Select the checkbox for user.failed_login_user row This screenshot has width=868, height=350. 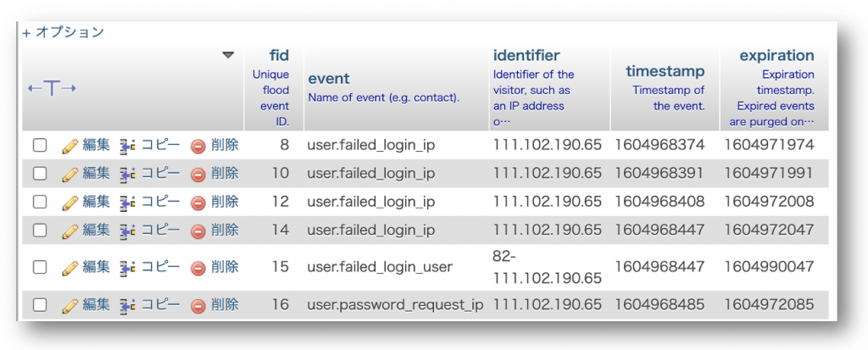coord(39,267)
